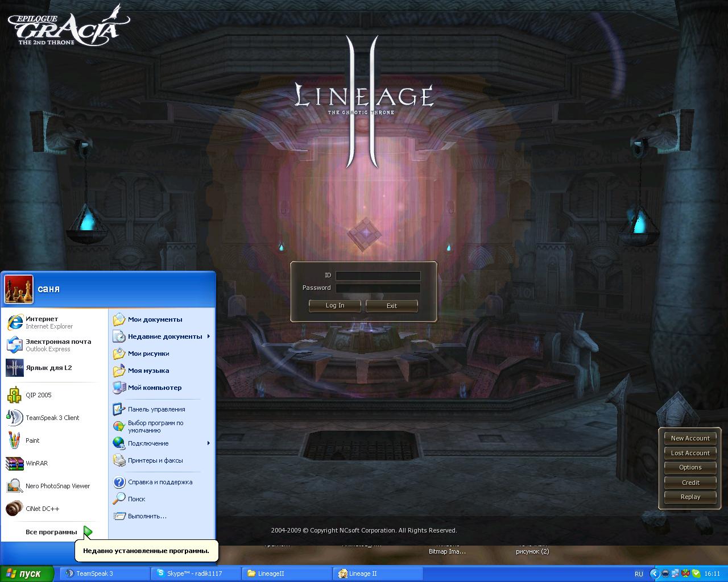Screen dimensions: 728x582
Task: Open Мои документы folder
Action: (x=162, y=319)
